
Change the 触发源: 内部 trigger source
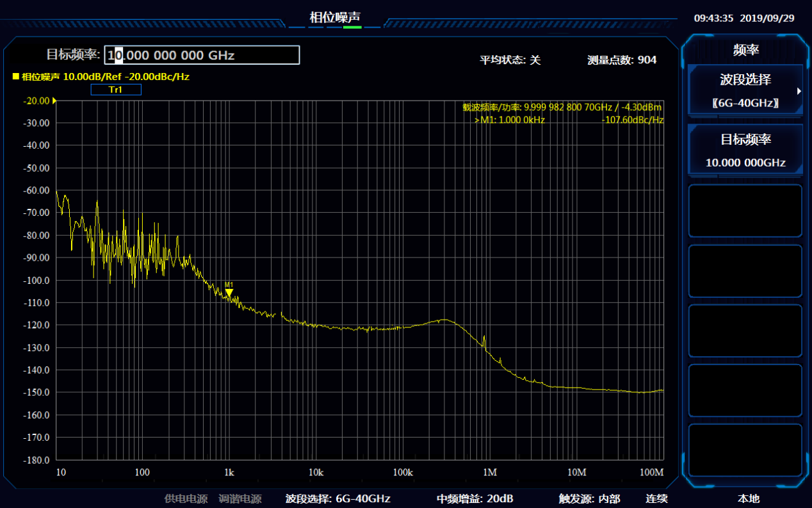[589, 498]
